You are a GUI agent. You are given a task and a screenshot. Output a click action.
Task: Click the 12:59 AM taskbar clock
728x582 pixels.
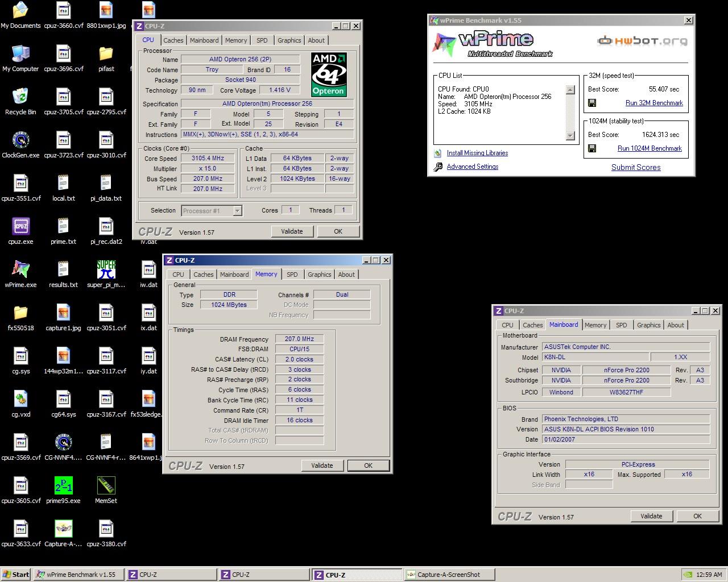709,575
